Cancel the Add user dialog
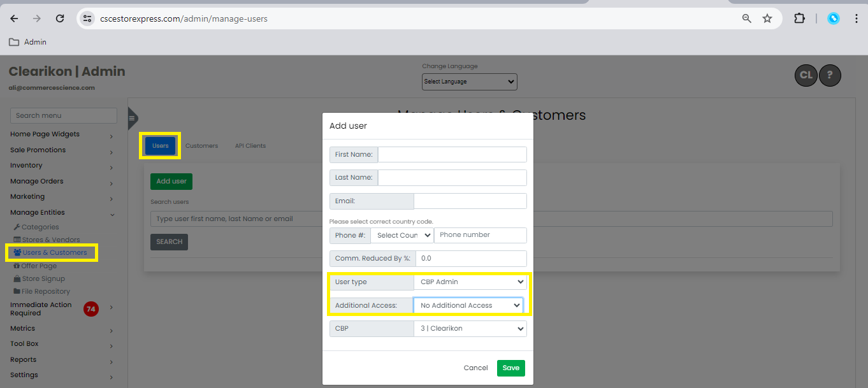Screen dimensions: 868x388 coord(475,368)
